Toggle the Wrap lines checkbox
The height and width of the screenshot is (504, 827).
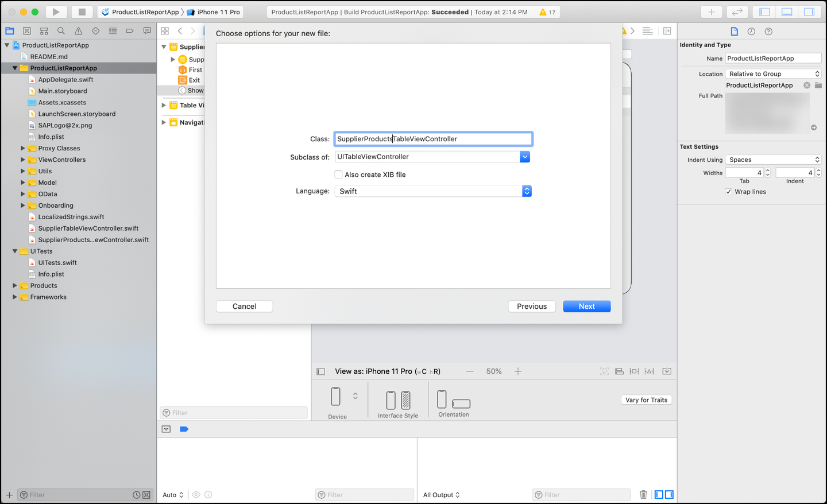coord(729,192)
